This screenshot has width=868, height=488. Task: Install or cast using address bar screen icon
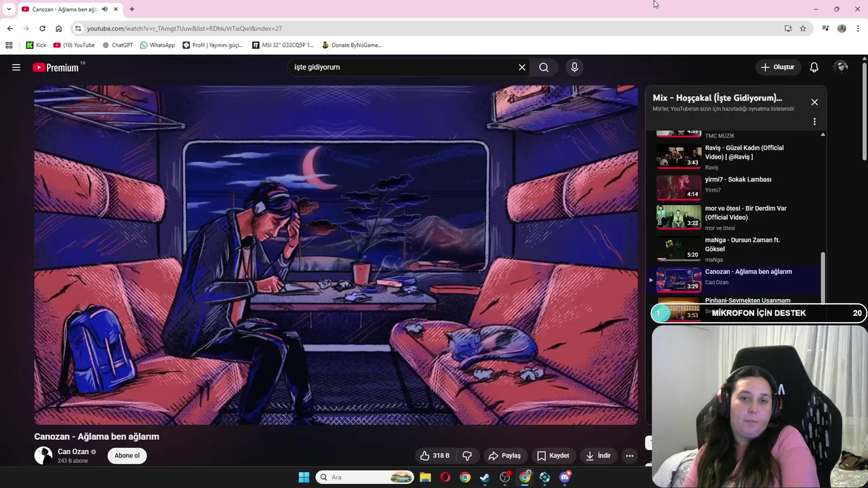788,28
